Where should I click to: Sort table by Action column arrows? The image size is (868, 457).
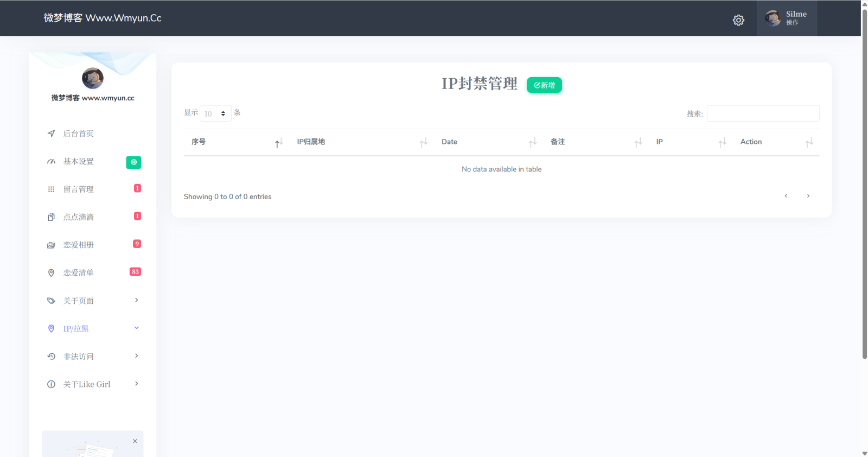point(809,142)
